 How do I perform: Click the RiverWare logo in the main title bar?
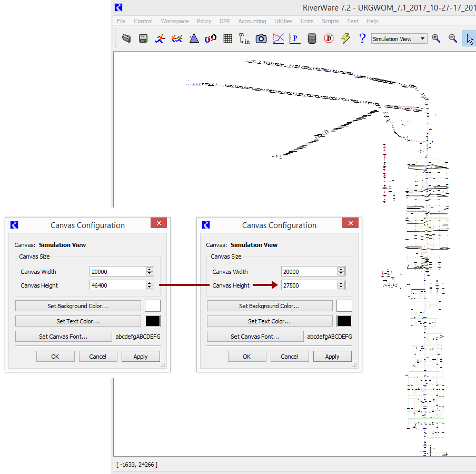click(118, 7)
